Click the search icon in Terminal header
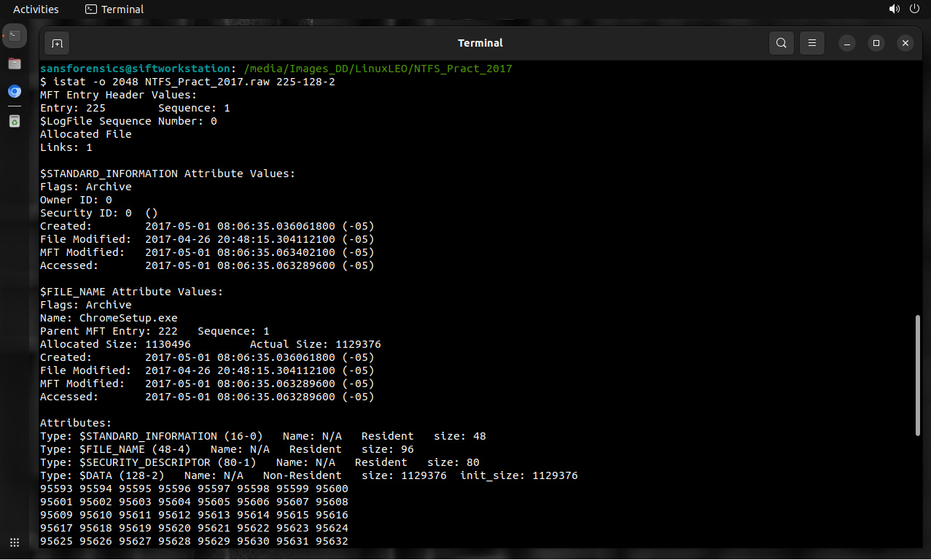Screen dimensions: 931x560 coord(781,43)
